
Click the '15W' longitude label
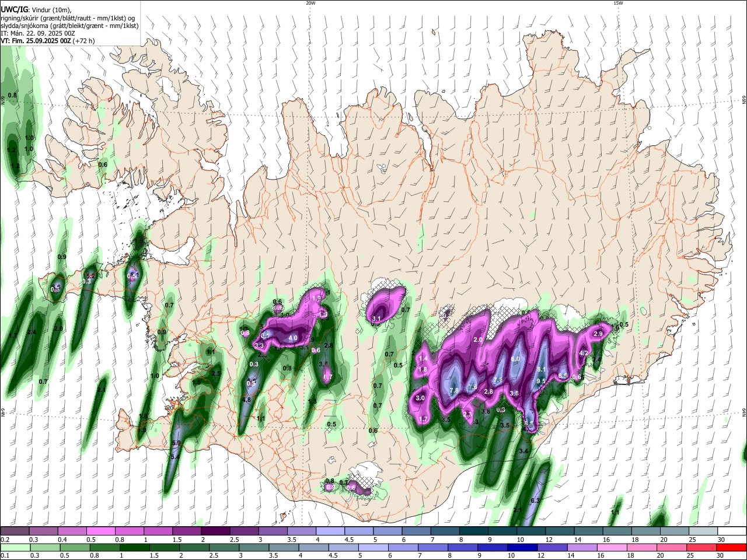click(x=618, y=3)
